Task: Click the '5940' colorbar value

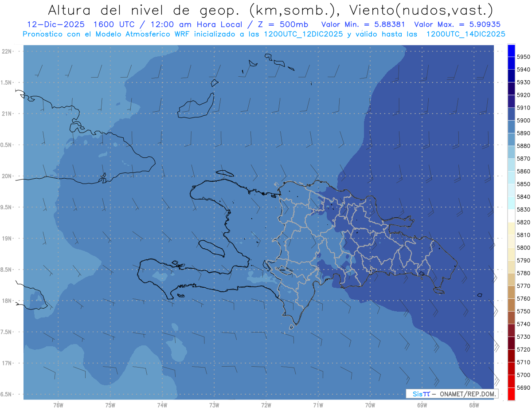Action: [524, 70]
